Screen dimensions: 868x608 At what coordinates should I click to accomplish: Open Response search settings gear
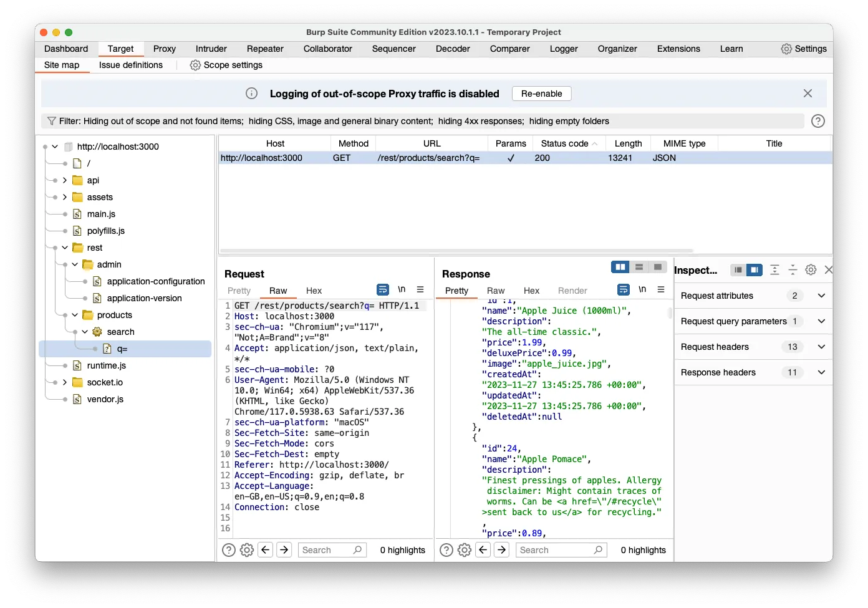(465, 550)
